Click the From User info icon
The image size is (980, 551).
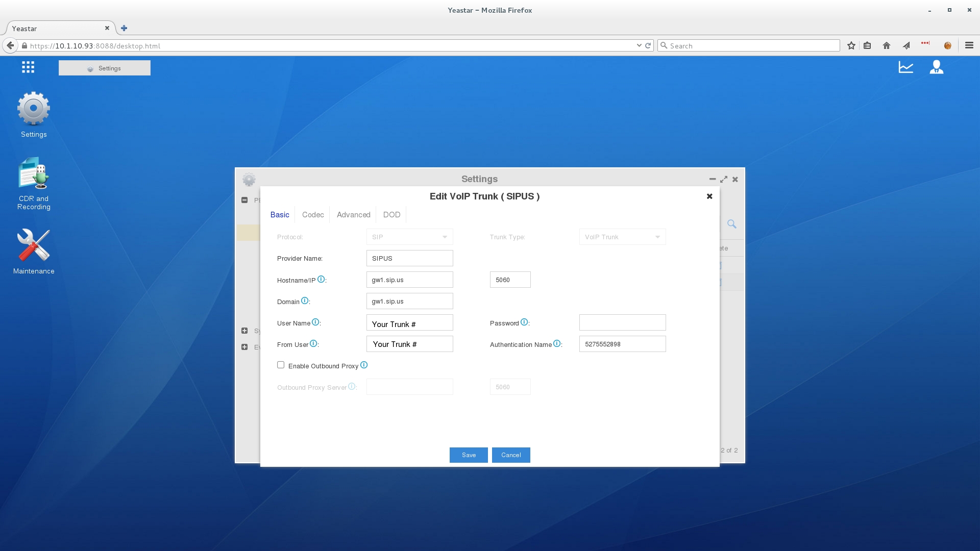click(313, 343)
